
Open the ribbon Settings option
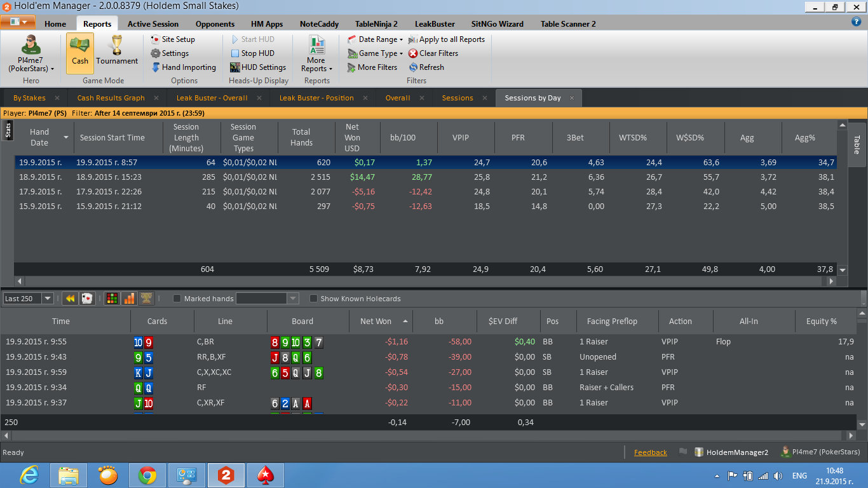[170, 53]
